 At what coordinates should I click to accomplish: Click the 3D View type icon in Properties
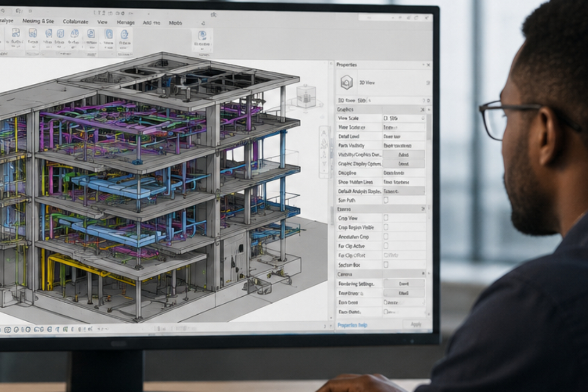click(x=346, y=82)
